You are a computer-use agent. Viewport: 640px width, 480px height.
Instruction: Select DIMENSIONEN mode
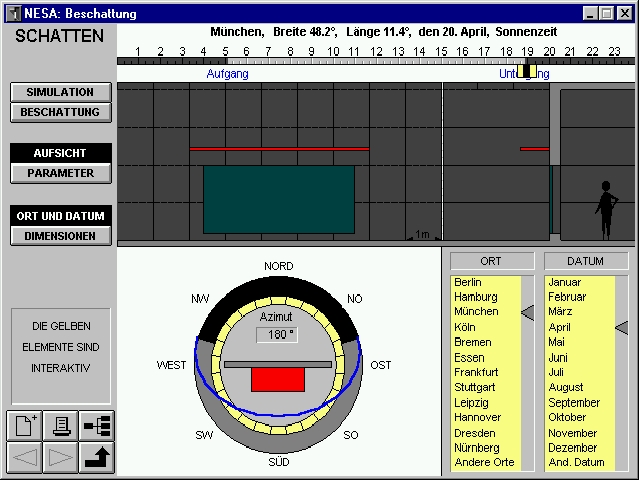pyautogui.click(x=60, y=236)
